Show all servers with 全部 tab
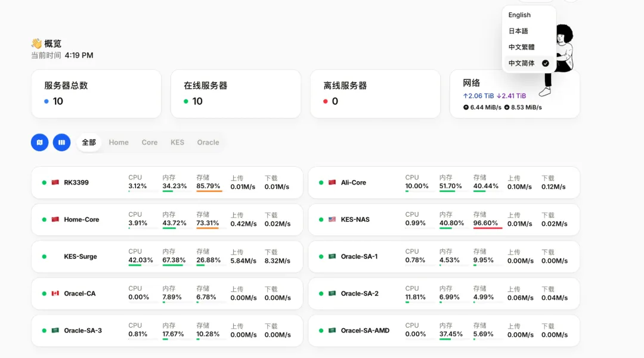 tap(89, 142)
